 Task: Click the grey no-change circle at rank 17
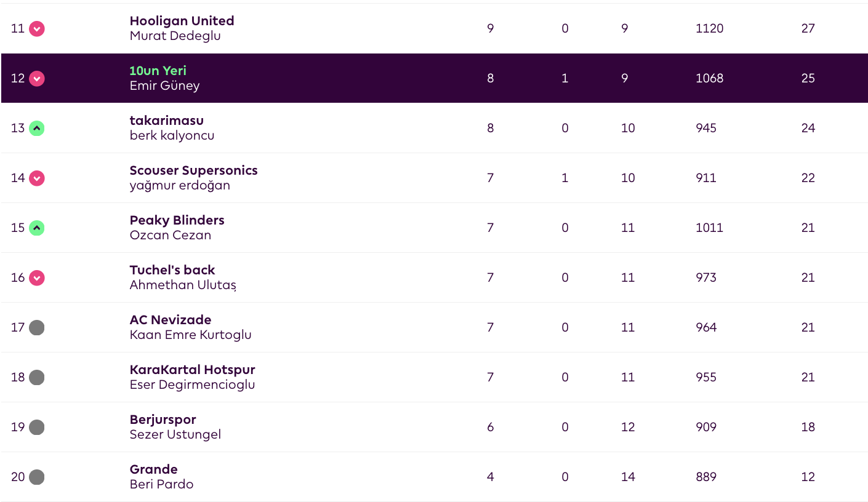[x=37, y=328]
